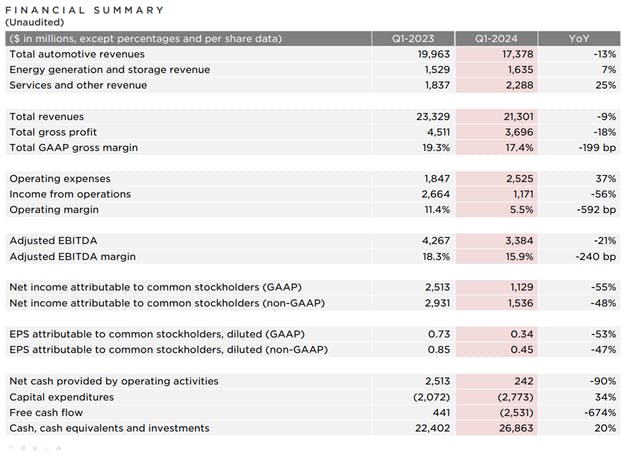Click the Operating expenses row label

(x=59, y=178)
